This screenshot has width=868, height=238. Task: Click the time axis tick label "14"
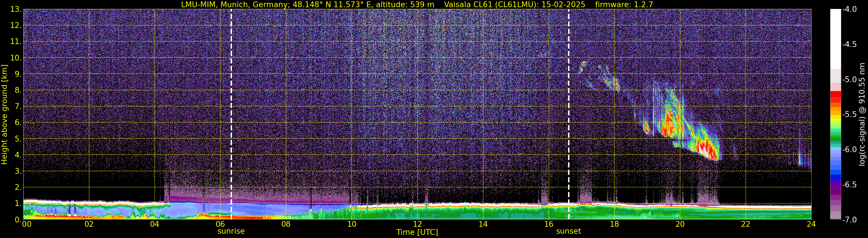point(483,224)
